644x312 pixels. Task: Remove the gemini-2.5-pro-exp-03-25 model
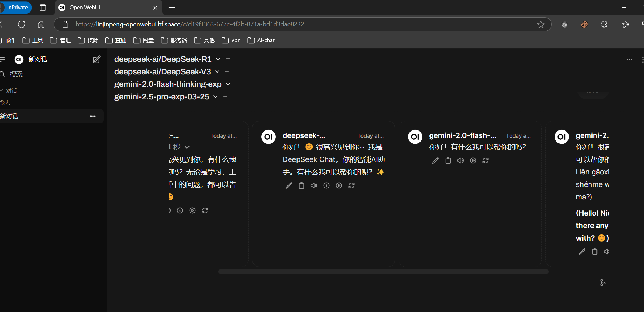coord(225,96)
